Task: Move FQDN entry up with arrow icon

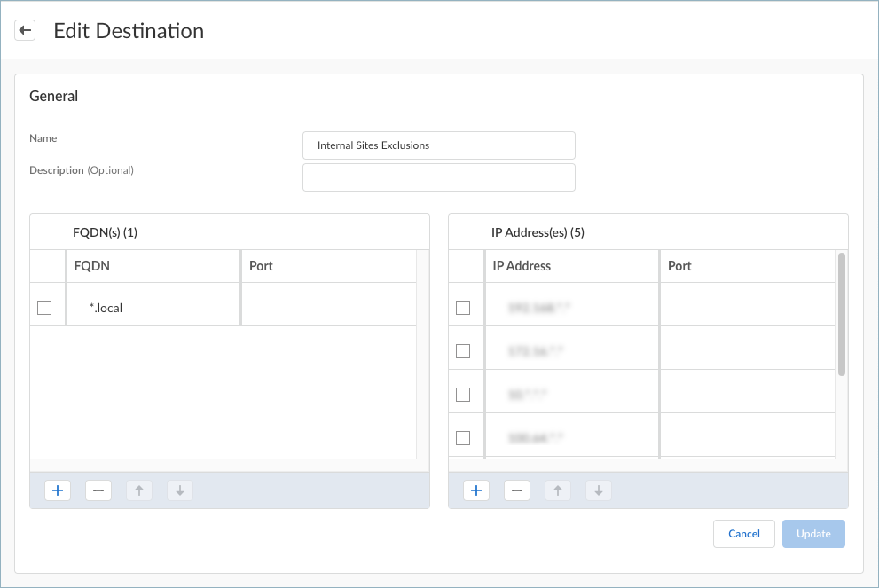Action: coord(138,490)
